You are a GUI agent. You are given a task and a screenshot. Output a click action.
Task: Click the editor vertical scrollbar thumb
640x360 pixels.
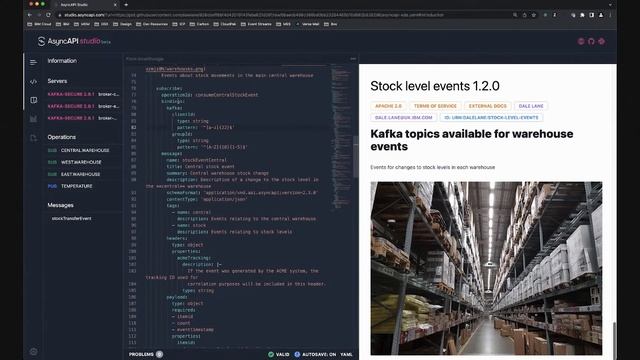pos(356,157)
